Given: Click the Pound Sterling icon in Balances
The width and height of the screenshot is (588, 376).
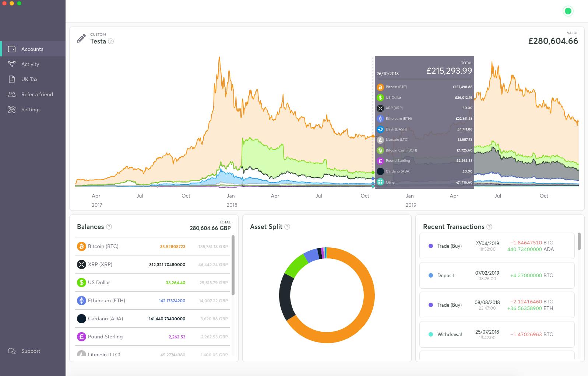Looking at the screenshot, I should 81,337.
